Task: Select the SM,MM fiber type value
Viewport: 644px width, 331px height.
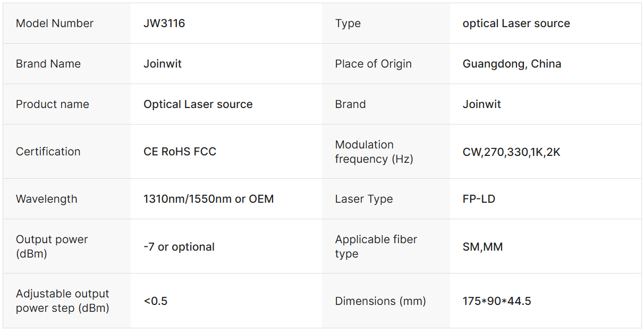Action: pos(482,247)
